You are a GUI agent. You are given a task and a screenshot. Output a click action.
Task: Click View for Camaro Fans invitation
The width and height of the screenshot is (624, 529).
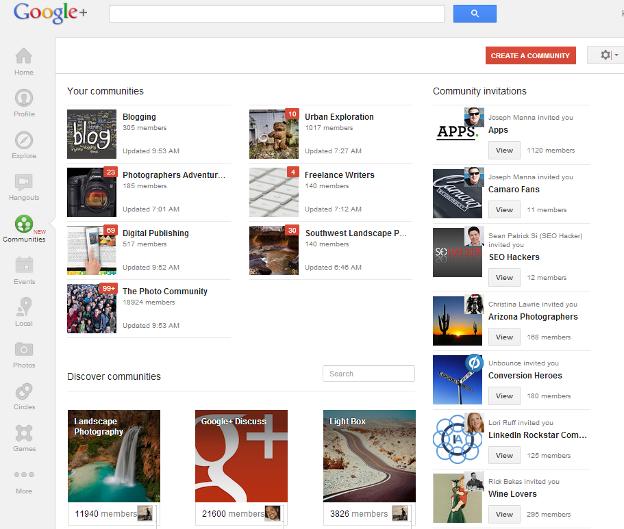point(504,209)
